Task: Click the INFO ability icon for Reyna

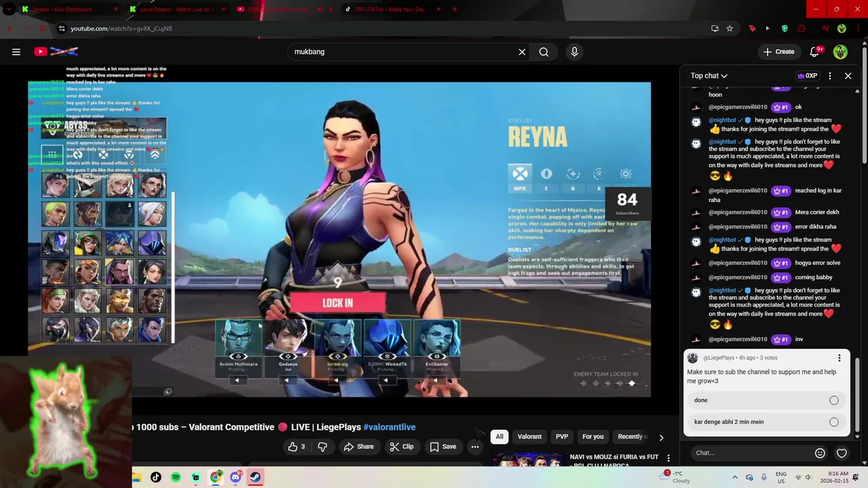Action: (x=519, y=178)
